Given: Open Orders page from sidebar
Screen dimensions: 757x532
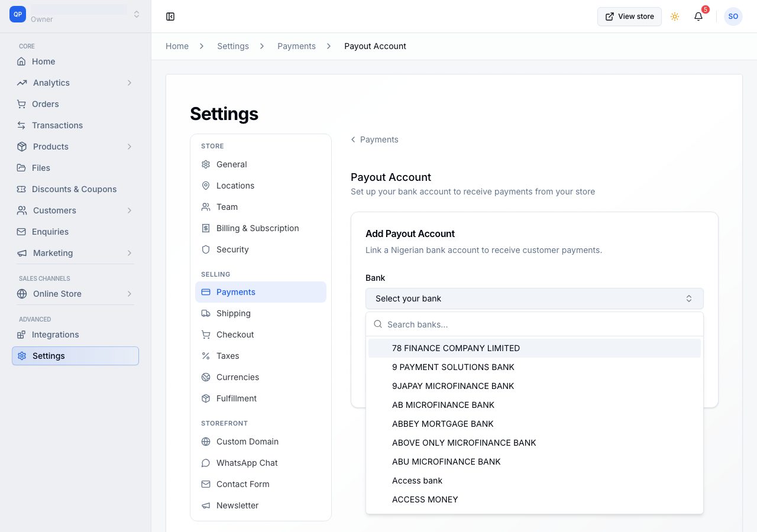Looking at the screenshot, I should coord(75,104).
